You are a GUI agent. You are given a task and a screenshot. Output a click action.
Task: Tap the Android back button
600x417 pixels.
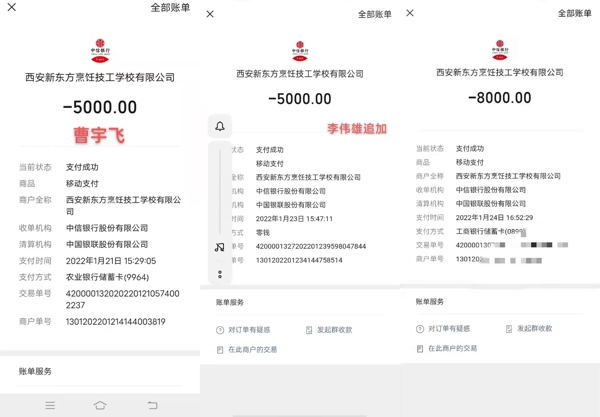(152, 405)
